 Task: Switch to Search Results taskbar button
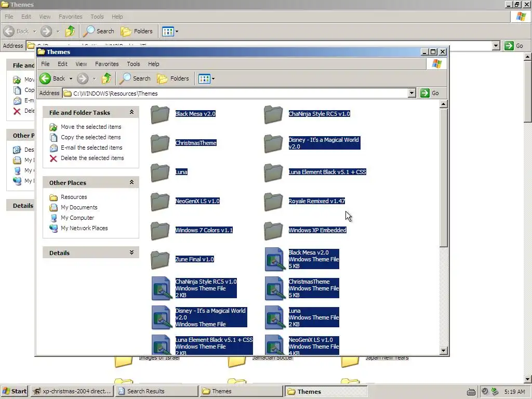coord(156,391)
